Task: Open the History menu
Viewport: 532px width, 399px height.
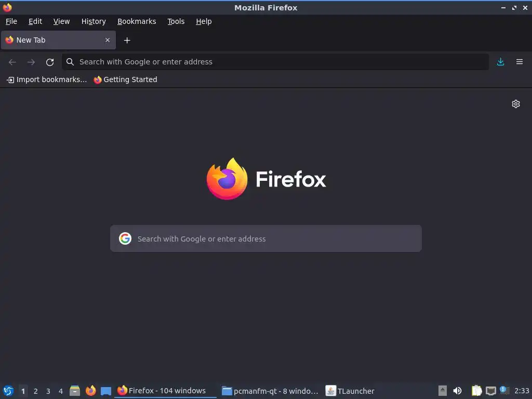Action: 94,21
